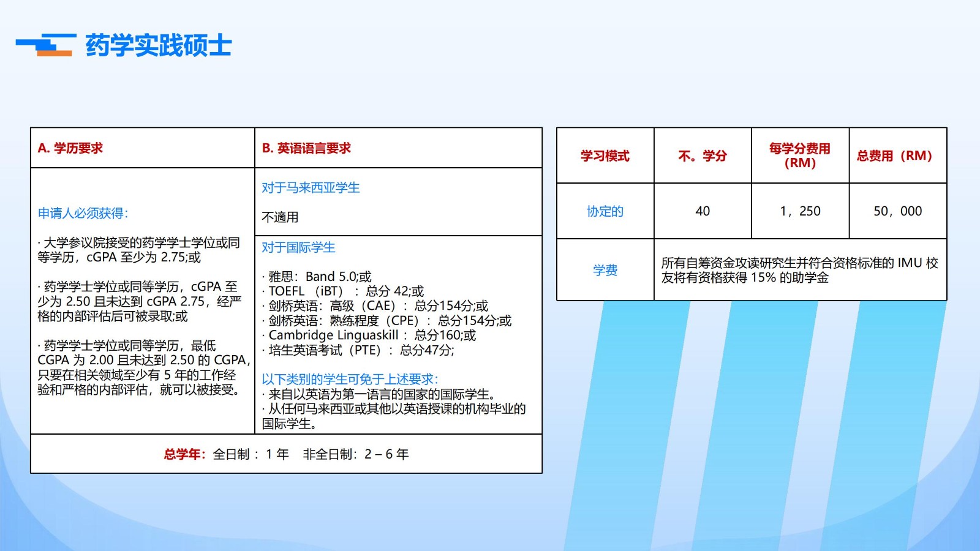
Task: Click the IMU 校友 15% 助学金 note
Action: coord(799,270)
